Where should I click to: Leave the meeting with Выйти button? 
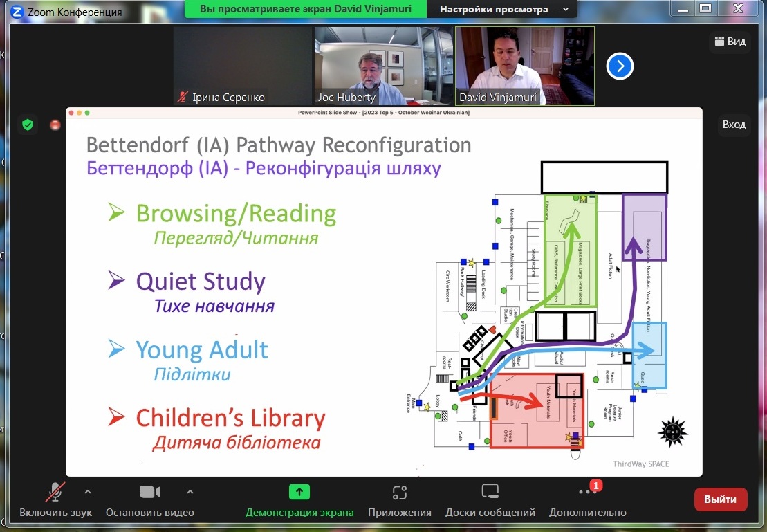[x=720, y=499]
